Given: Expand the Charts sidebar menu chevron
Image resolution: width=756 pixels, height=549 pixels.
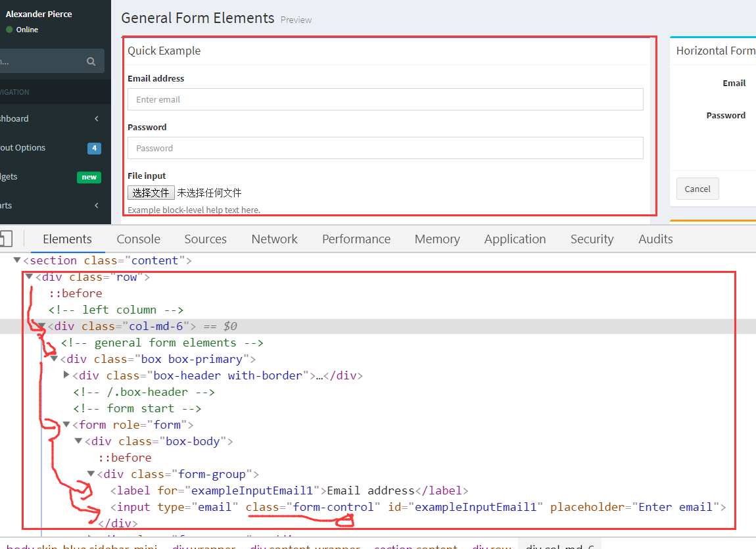Looking at the screenshot, I should 97,205.
